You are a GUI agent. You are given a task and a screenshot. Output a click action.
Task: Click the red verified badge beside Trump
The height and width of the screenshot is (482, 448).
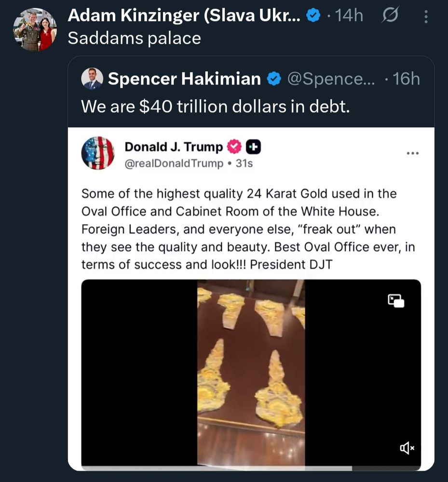pyautogui.click(x=234, y=147)
